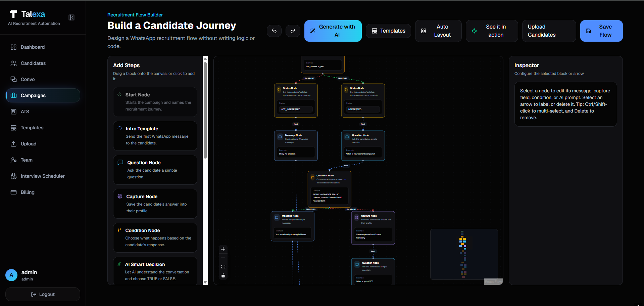Select the Campaigns menu item
The height and width of the screenshot is (306, 644).
click(43, 95)
